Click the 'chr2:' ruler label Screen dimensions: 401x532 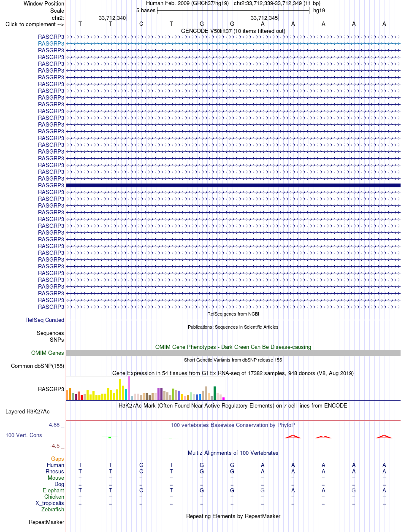click(58, 18)
